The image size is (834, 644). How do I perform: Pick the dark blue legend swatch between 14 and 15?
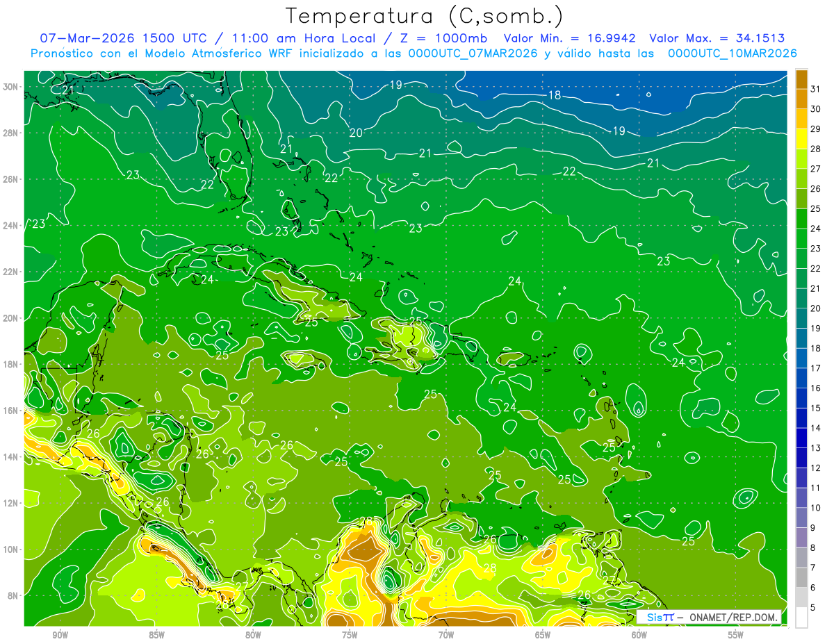click(801, 418)
